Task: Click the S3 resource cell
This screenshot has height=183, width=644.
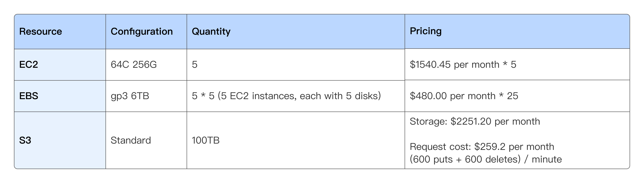Action: pos(25,140)
